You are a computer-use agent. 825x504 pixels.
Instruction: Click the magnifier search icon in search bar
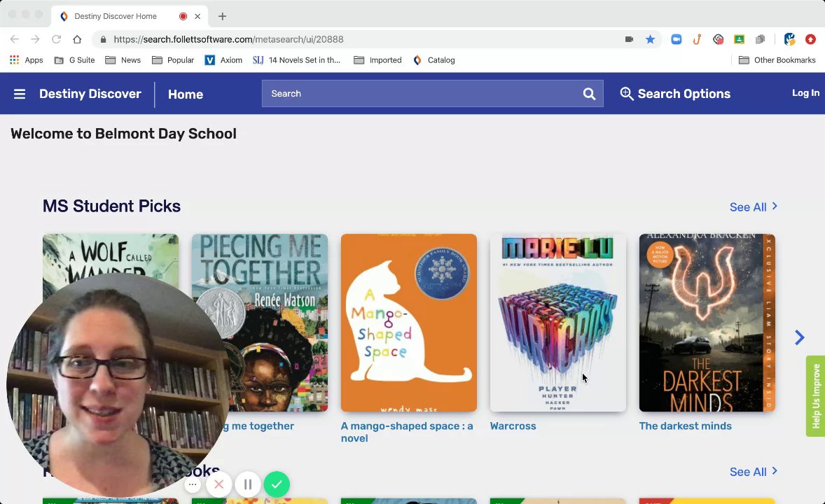click(589, 94)
